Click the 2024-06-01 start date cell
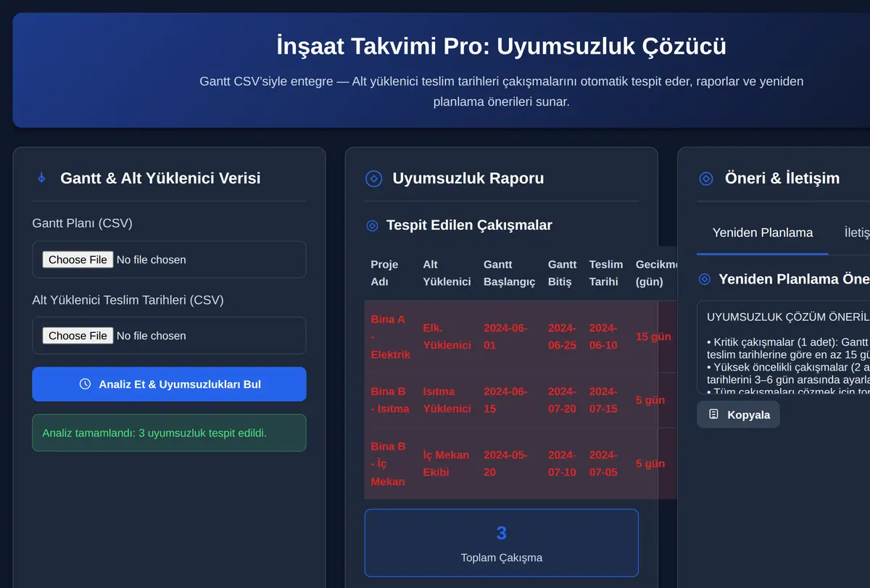Image resolution: width=870 pixels, height=588 pixels. 509,336
